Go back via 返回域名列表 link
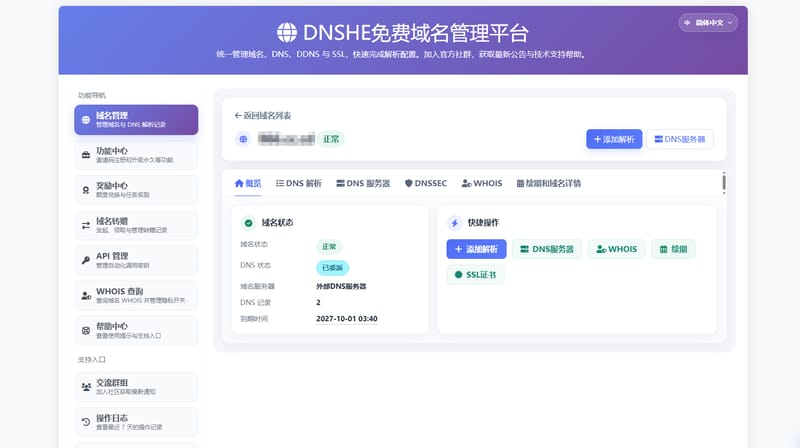The height and width of the screenshot is (448, 800). point(263,115)
